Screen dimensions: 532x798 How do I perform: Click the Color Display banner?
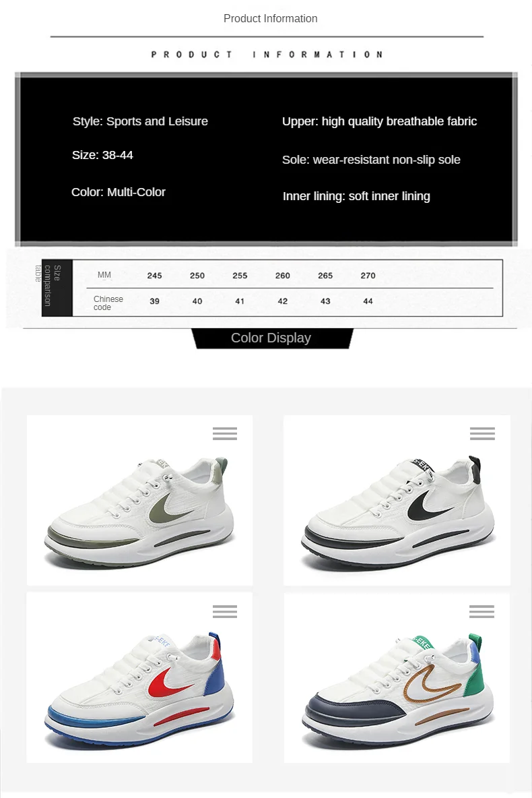271,338
